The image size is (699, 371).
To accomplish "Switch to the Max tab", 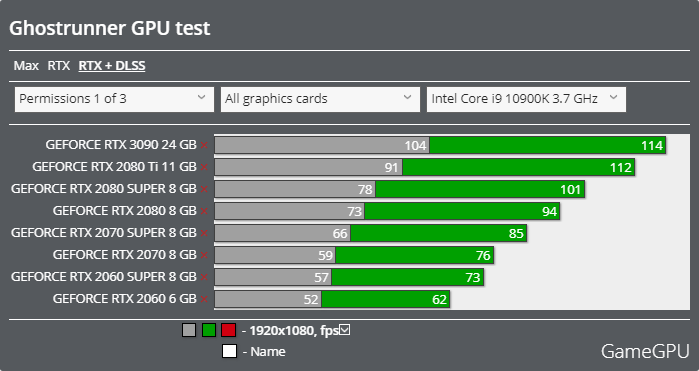I will [x=26, y=66].
